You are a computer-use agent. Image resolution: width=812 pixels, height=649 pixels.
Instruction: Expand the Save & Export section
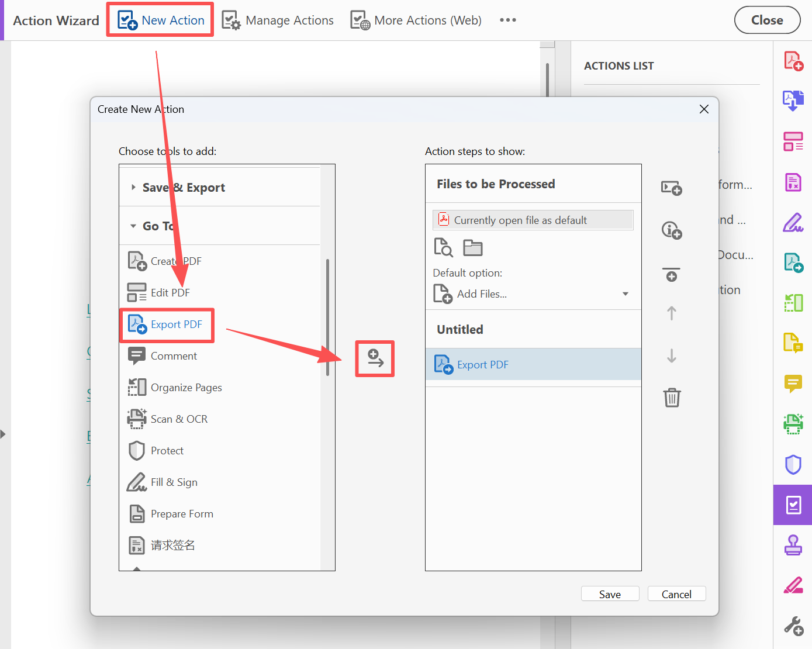(134, 188)
